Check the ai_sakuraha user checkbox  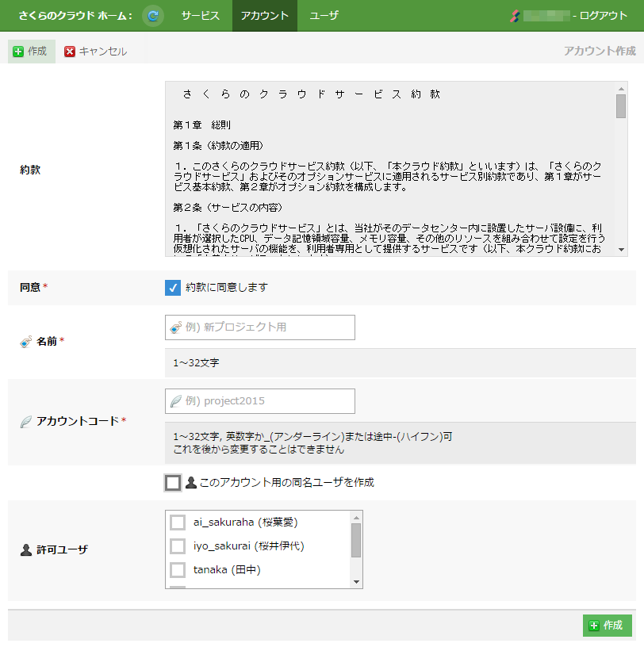tap(178, 522)
